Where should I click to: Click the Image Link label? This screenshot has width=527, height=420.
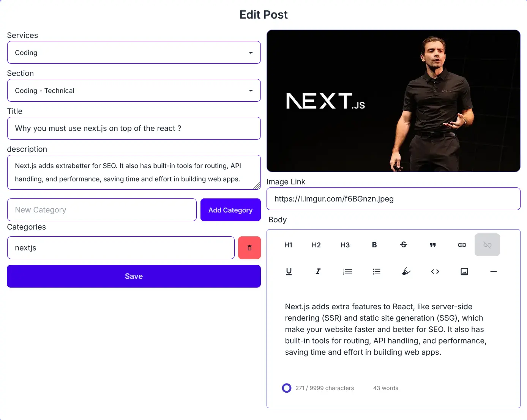pos(286,182)
